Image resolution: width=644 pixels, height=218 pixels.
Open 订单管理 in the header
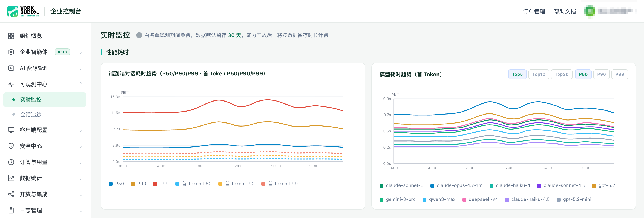click(x=534, y=12)
